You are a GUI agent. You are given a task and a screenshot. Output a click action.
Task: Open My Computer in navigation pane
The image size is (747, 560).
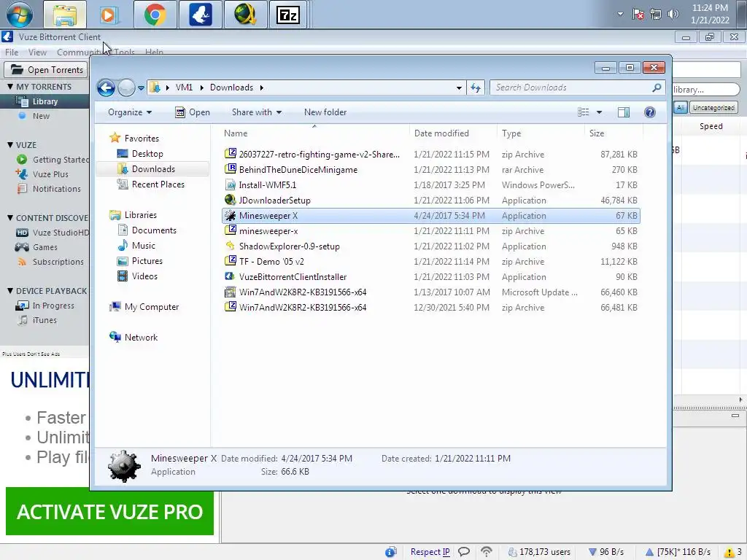click(152, 307)
